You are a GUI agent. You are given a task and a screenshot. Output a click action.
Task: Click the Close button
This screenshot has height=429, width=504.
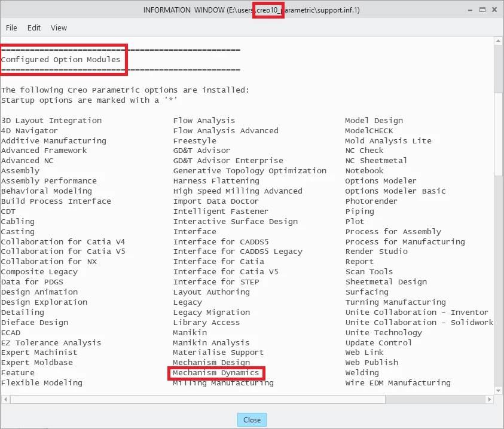(x=252, y=419)
